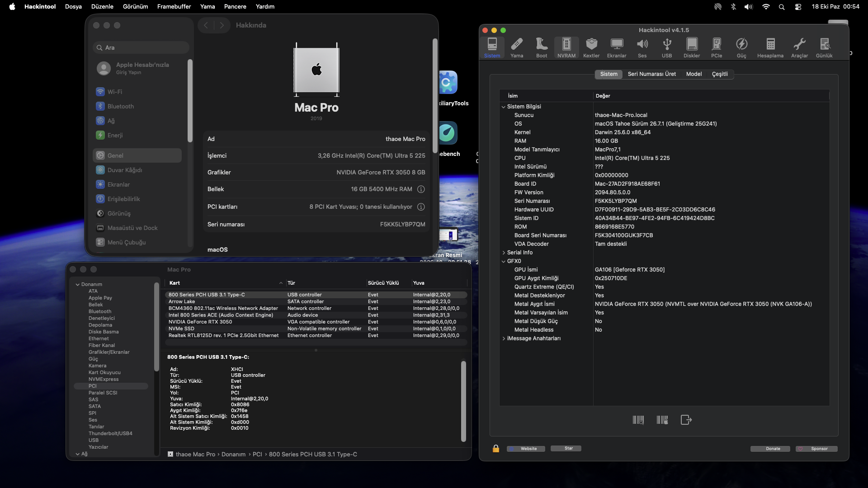The width and height of the screenshot is (868, 488).
Task: Click the export icon below system table
Action: pos(686,420)
